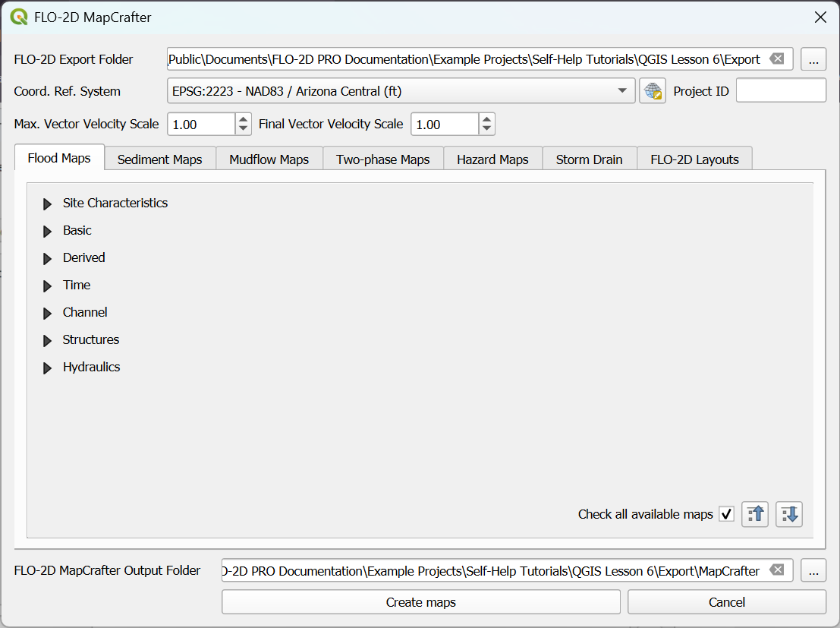Image resolution: width=840 pixels, height=628 pixels.
Task: Click the Cancel button
Action: coord(726,602)
